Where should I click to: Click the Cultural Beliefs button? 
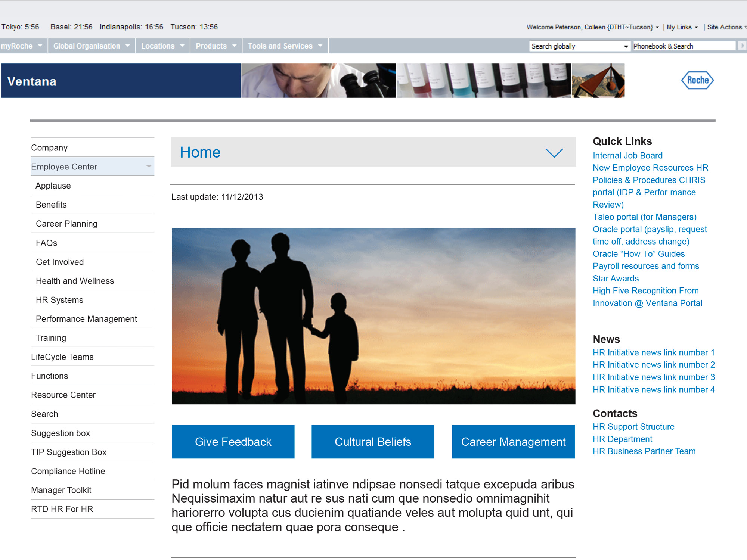373,442
